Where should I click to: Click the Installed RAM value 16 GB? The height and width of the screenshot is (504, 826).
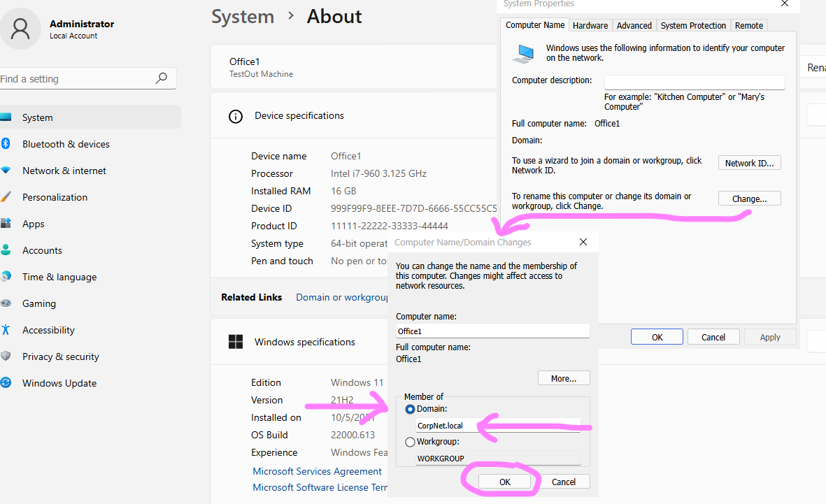[x=343, y=191]
